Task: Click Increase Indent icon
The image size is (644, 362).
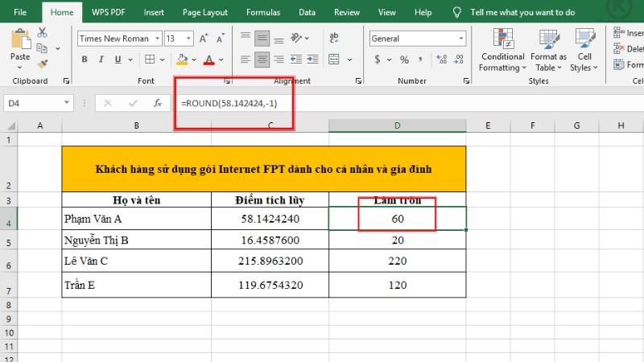Action: tap(312, 60)
